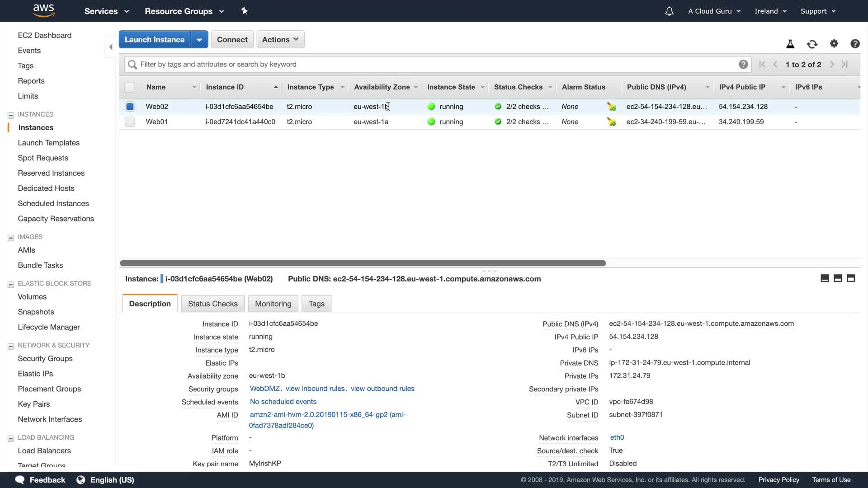The height and width of the screenshot is (488, 868).
Task: Uncheck the Web02 instance checkbox
Action: 130,107
